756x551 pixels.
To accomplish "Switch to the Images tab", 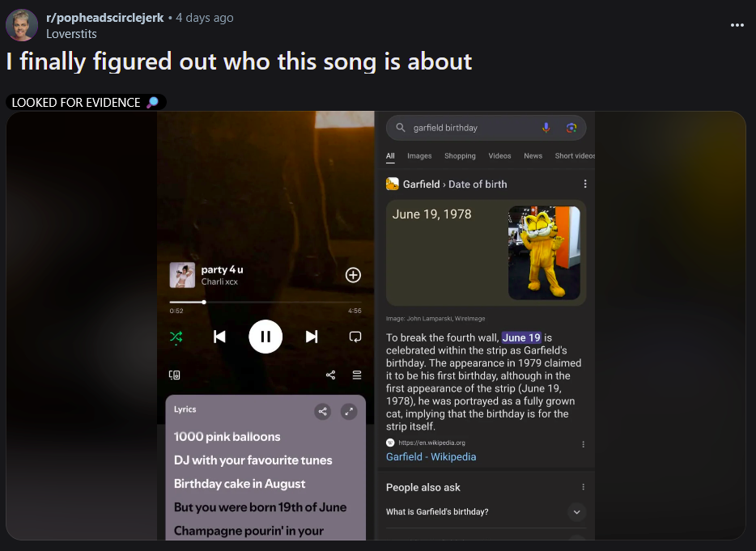I will 419,155.
